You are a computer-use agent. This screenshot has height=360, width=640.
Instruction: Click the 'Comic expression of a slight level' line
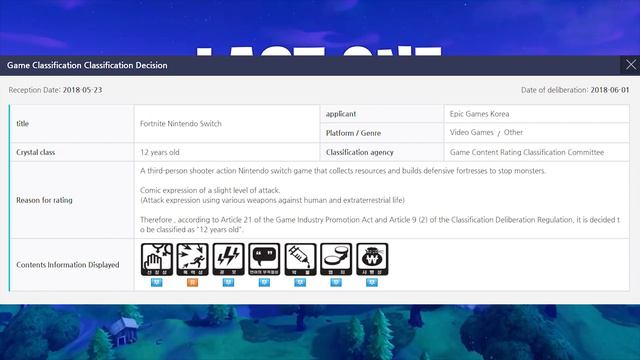pos(210,190)
